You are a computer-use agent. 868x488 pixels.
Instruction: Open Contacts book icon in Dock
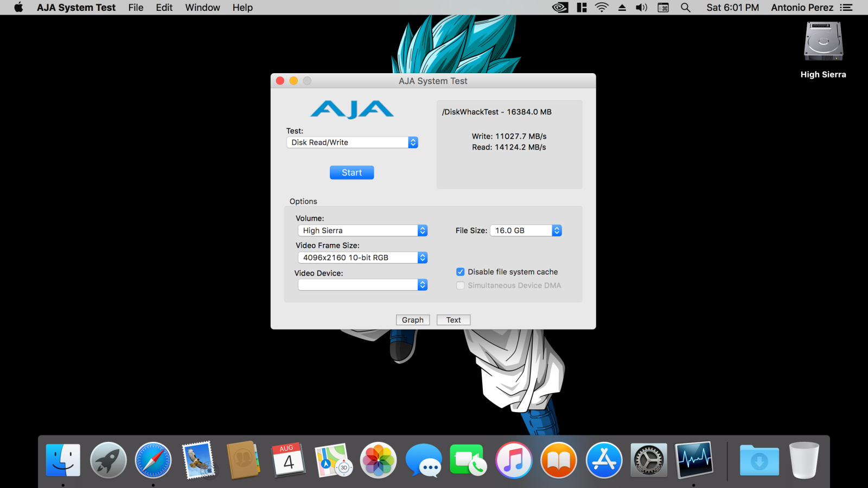tap(243, 460)
